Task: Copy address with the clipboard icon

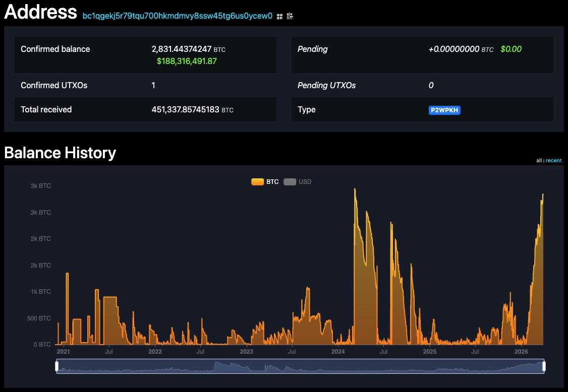Action: [x=290, y=16]
